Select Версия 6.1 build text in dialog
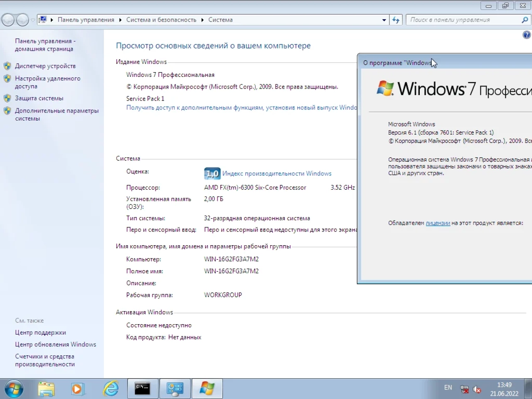The image size is (532, 399). pos(441,133)
